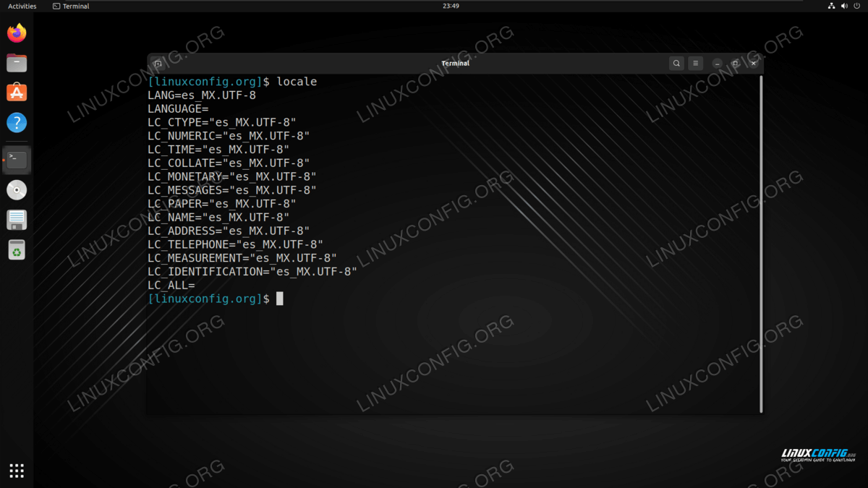Open the disc media icon in dock
868x488 pixels.
[17, 190]
